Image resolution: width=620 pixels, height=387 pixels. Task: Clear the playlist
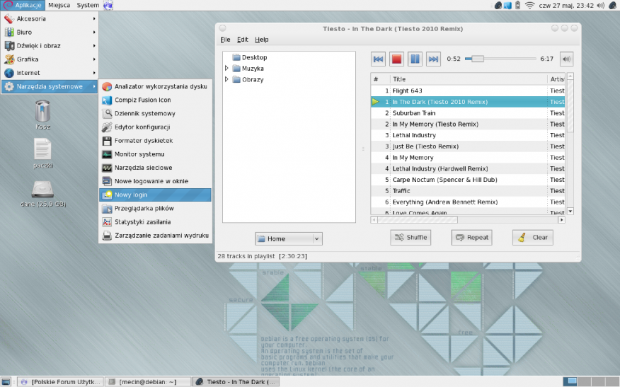(x=533, y=238)
